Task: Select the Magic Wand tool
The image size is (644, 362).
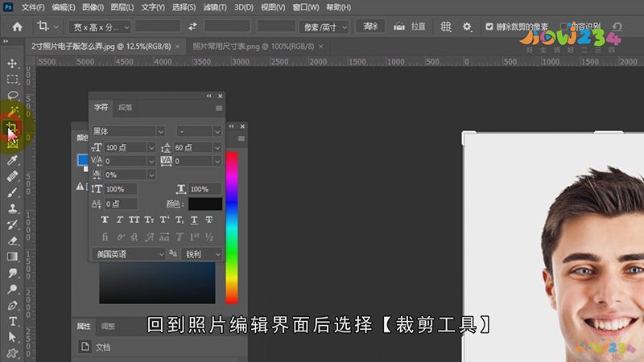Action: click(x=12, y=111)
